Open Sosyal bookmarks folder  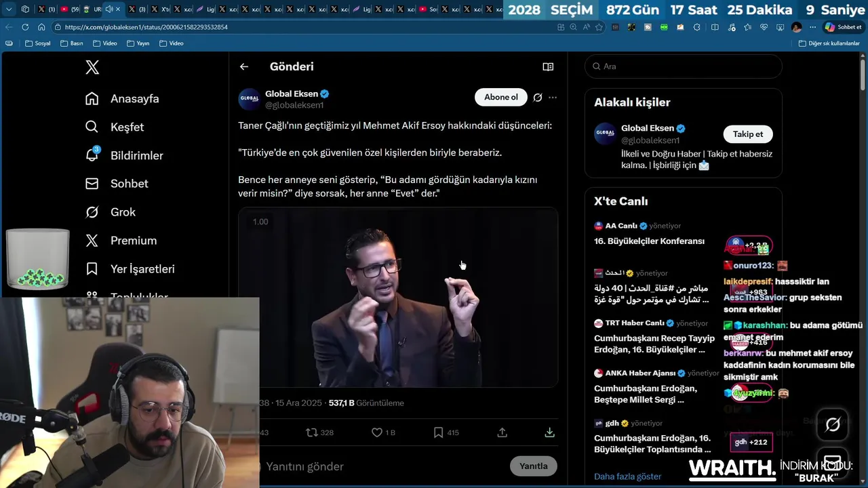pyautogui.click(x=38, y=43)
